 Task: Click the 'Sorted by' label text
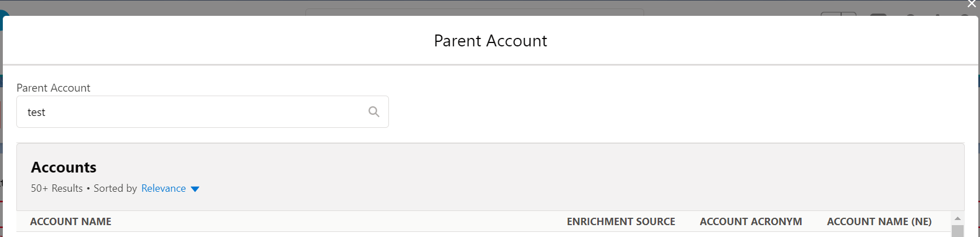[115, 188]
